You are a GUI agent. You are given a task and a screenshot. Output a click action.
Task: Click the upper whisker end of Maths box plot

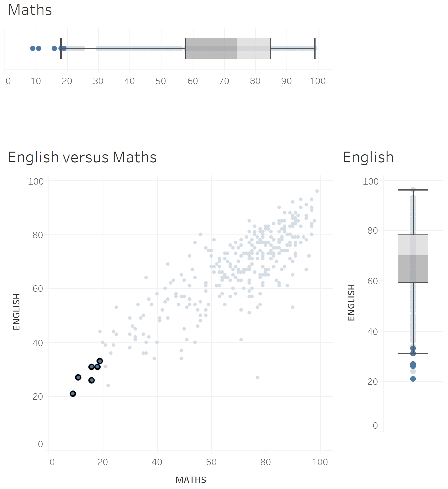[315, 48]
